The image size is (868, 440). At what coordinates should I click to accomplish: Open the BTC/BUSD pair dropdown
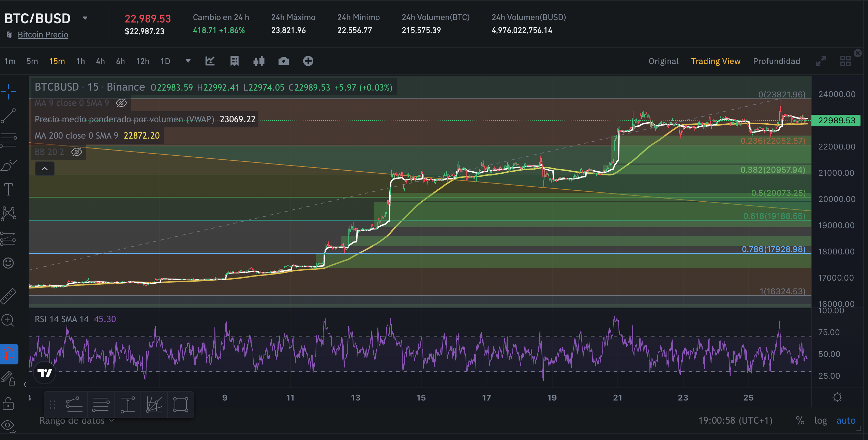(85, 18)
